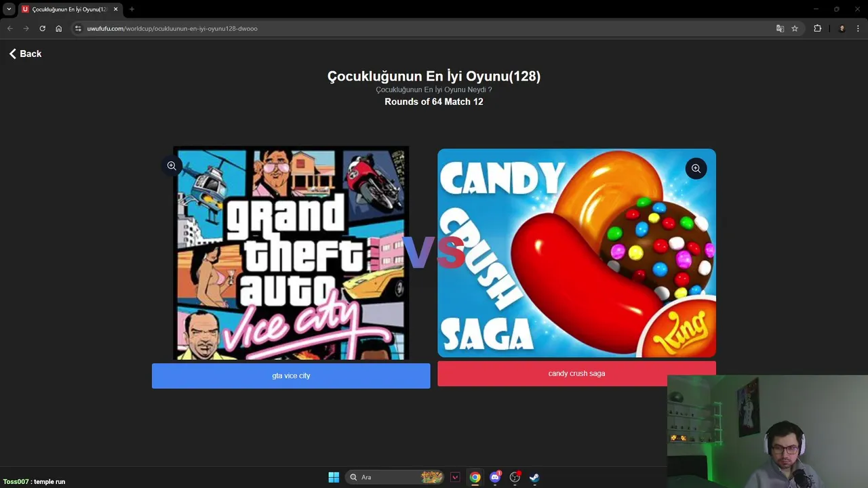Image resolution: width=868 pixels, height=488 pixels.
Task: Reload the page in Chrome
Action: coord(42,28)
